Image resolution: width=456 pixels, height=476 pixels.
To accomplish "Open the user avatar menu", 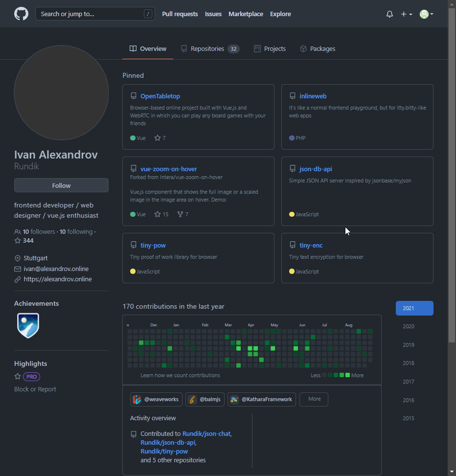I will click(x=426, y=14).
